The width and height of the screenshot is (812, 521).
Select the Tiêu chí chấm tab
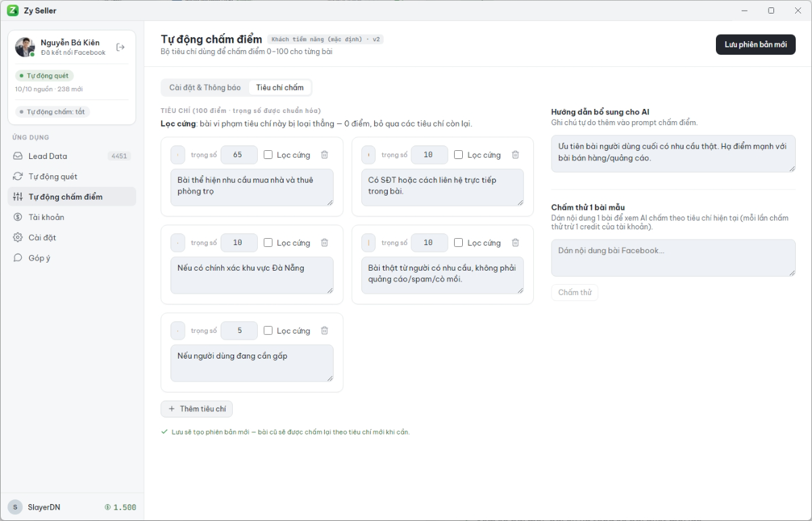coord(280,87)
